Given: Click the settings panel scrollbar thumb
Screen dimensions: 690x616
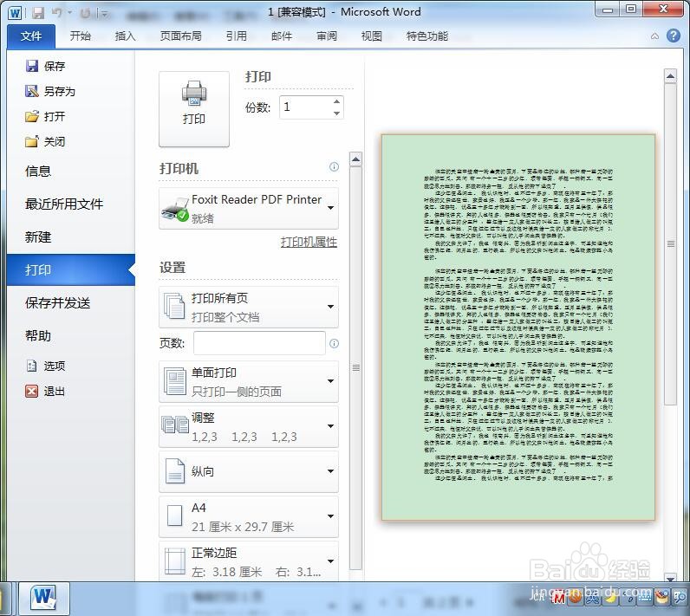Looking at the screenshot, I should [355, 367].
